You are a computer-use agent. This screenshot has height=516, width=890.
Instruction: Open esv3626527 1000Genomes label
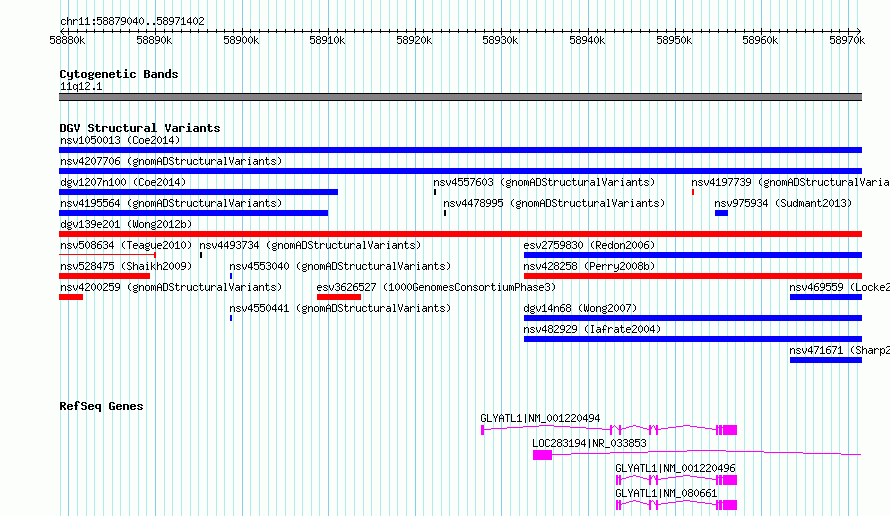point(436,287)
